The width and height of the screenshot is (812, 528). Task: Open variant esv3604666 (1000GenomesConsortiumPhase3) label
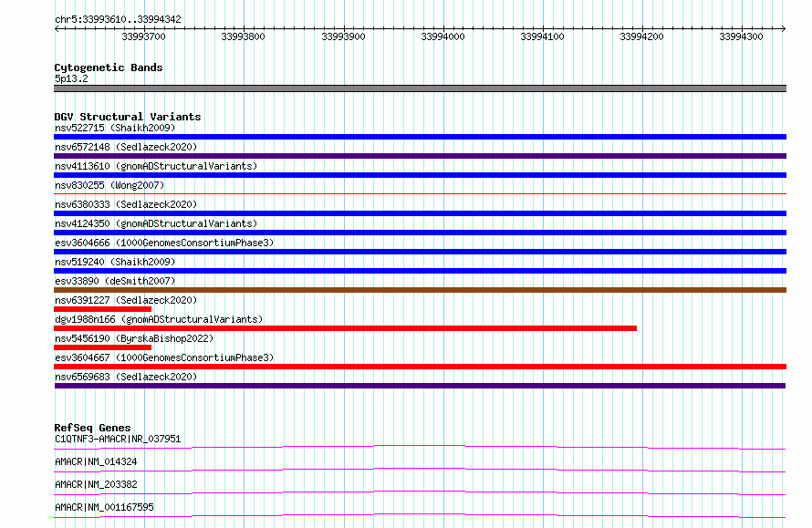tap(164, 243)
